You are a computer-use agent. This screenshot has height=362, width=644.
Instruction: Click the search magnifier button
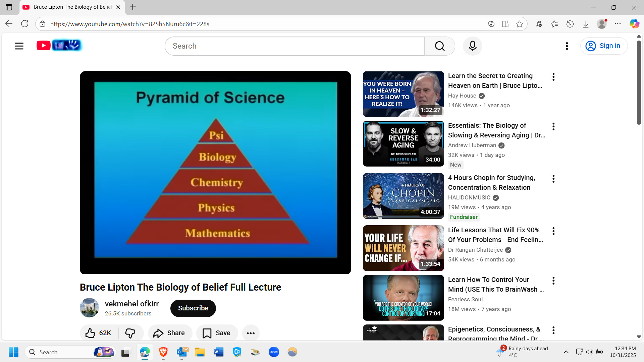(439, 46)
